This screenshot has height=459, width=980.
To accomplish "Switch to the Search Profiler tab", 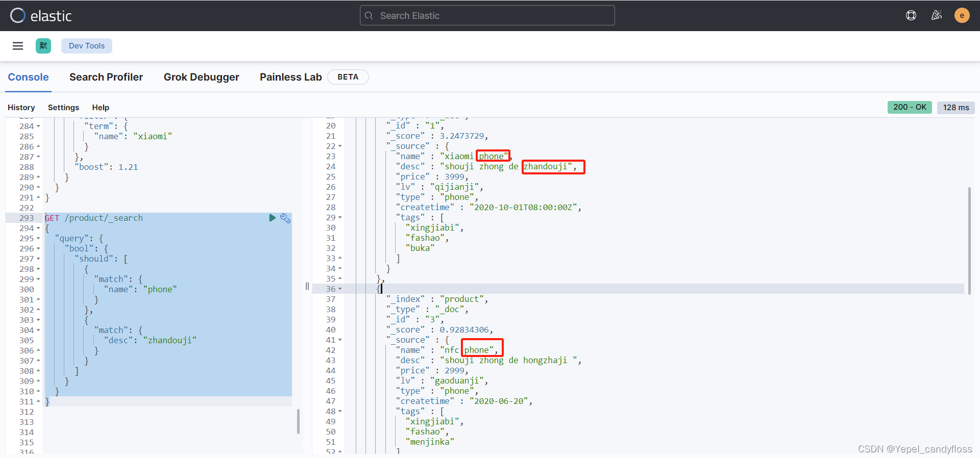I will 106,77.
